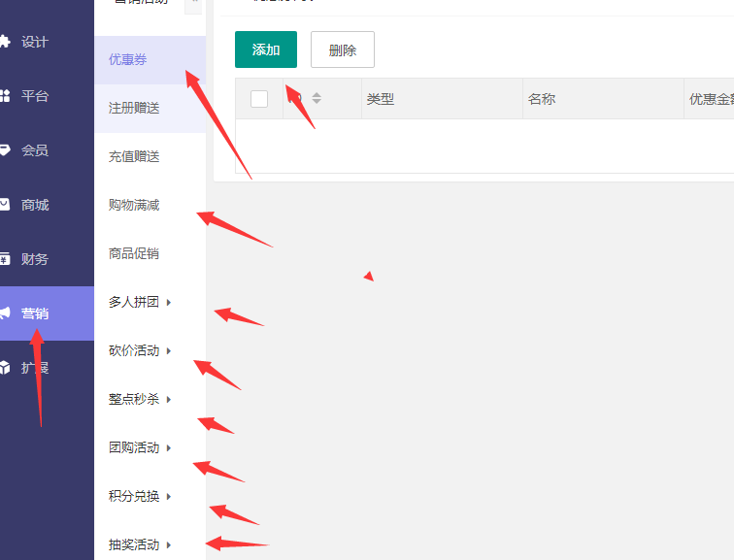Expand the 团购活动 submenu

click(x=169, y=448)
